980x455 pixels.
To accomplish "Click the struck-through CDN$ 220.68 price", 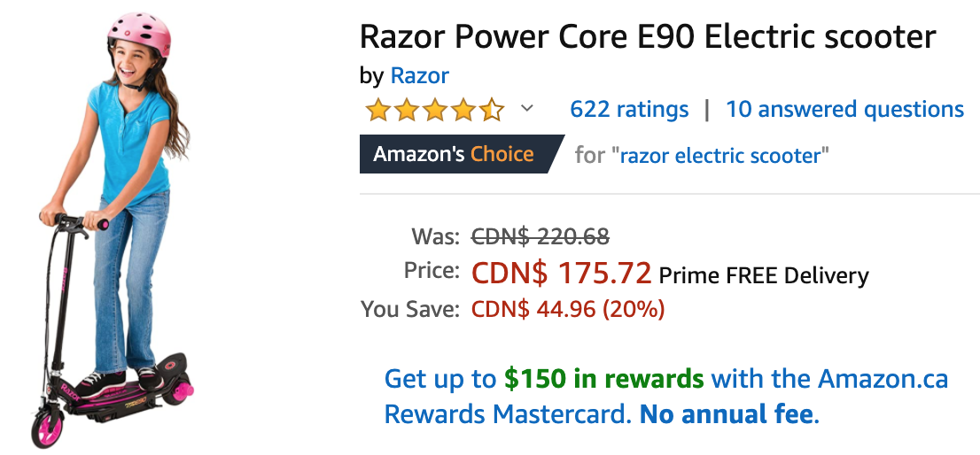I will [x=540, y=236].
